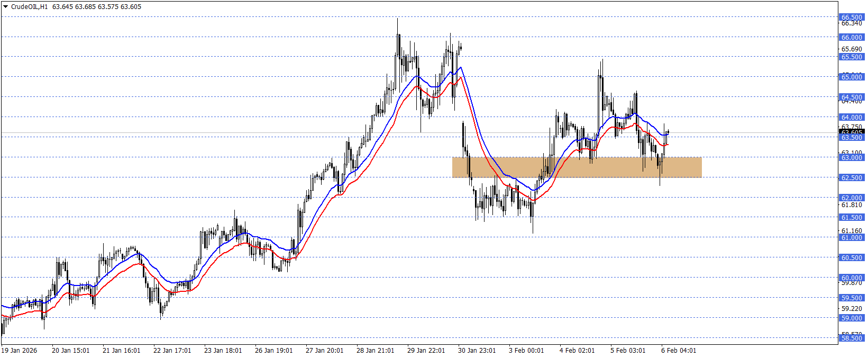Select the 60.000 price level label
The image size is (868, 357).
pyautogui.click(x=852, y=278)
